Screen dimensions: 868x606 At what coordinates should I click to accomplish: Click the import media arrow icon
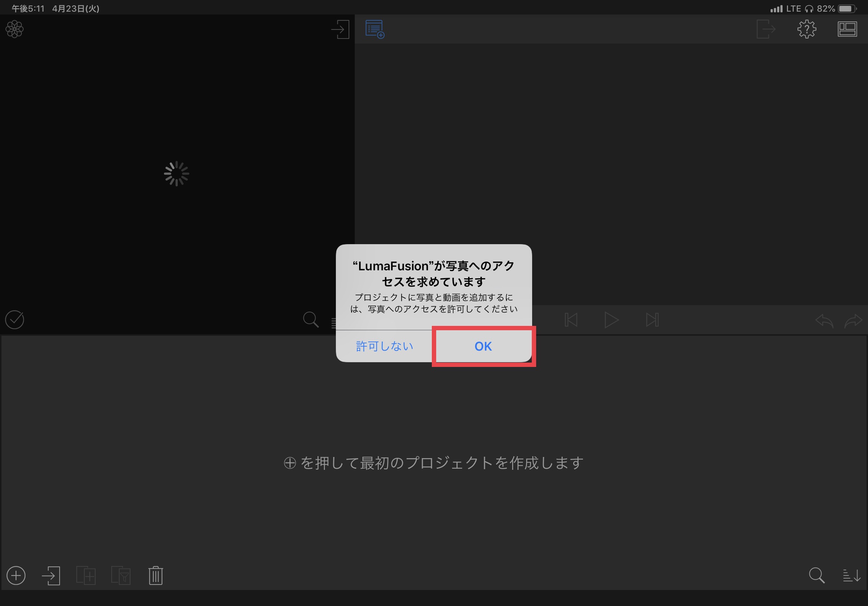pyautogui.click(x=340, y=29)
